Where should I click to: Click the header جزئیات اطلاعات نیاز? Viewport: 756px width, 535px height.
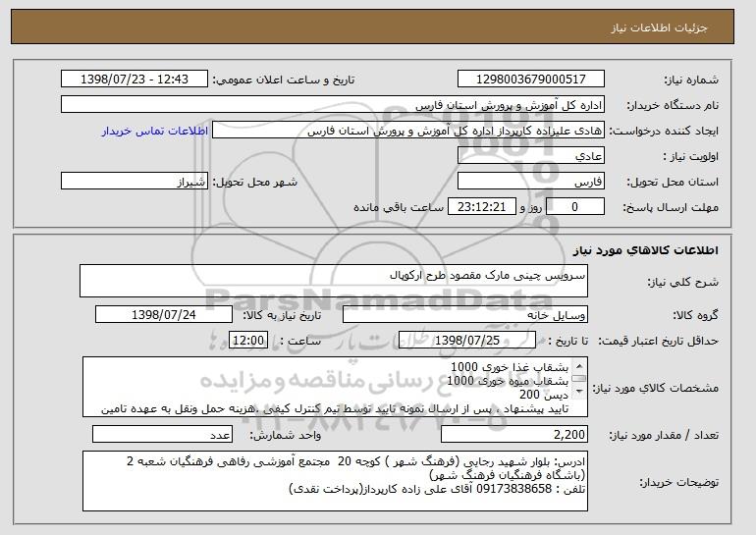tap(659, 27)
